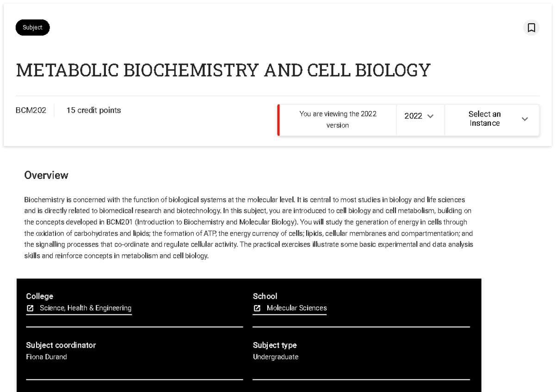Screen dimensions: 555x392
Task: Click external link icon beside Science, Health & Engineering
Action: (x=30, y=308)
